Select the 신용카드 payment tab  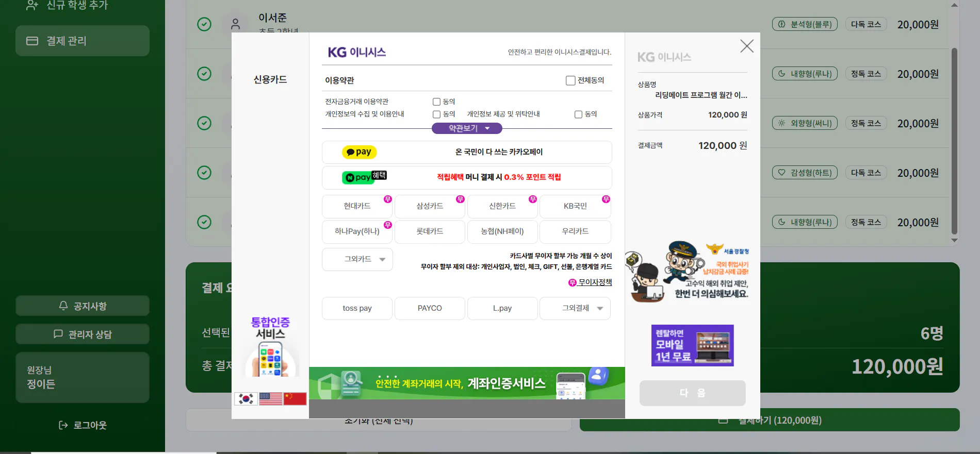click(x=270, y=80)
